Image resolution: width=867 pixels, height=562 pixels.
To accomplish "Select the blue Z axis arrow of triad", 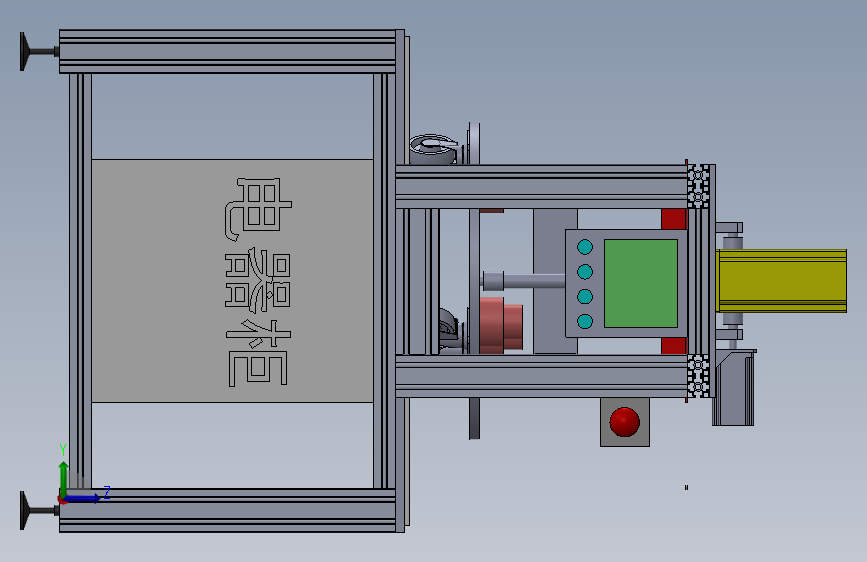I will coord(83,498).
